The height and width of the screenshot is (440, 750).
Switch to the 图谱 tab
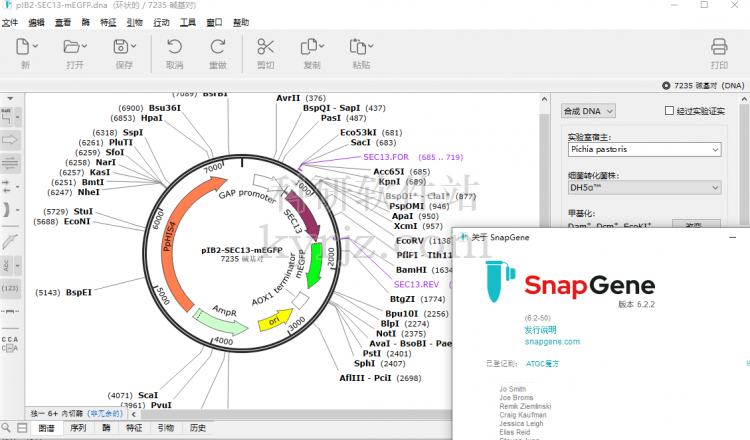point(46,428)
